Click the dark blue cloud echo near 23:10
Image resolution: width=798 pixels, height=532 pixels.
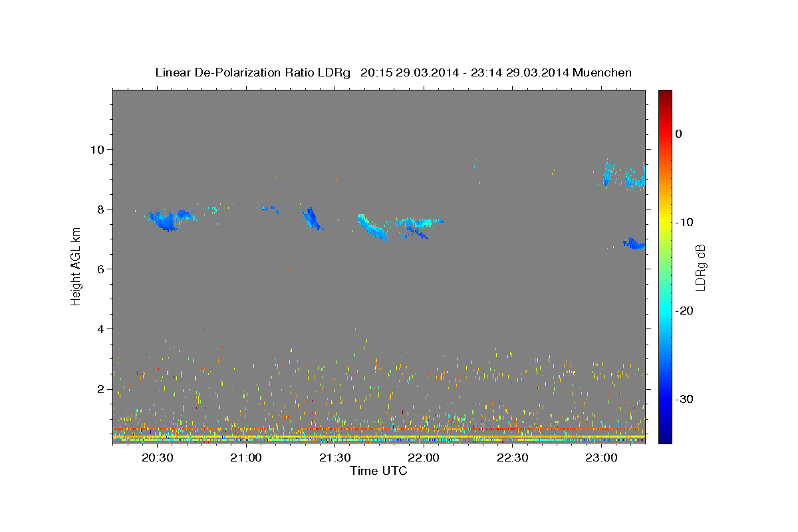pyautogui.click(x=634, y=244)
